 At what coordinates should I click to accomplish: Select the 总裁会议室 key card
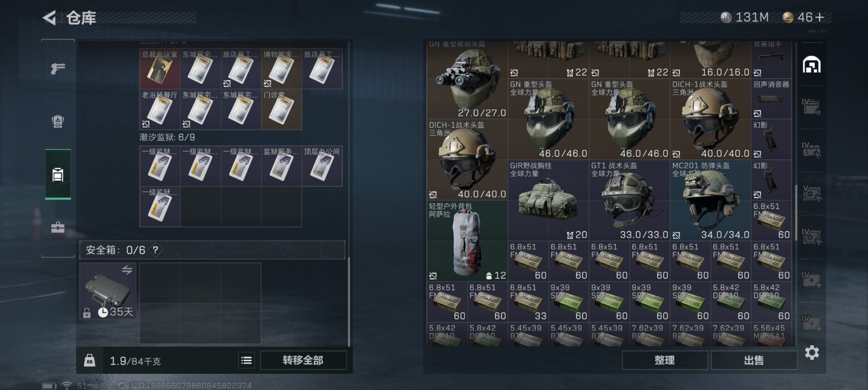[160, 69]
